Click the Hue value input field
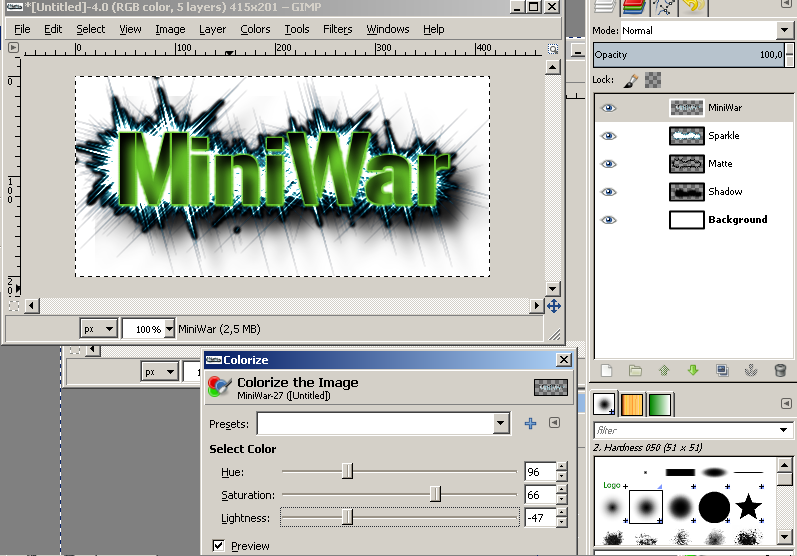Viewport: 797px width, 556px height. 539,472
